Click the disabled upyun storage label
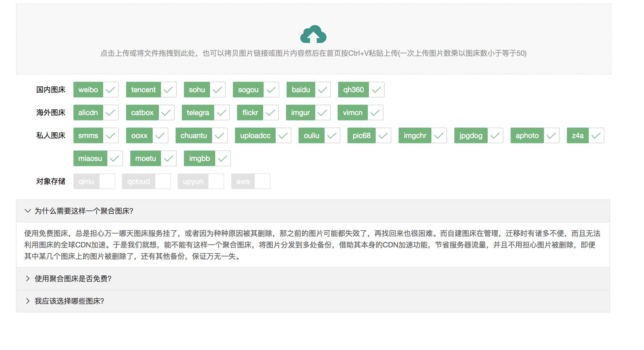The height and width of the screenshot is (350, 644). 193,181
